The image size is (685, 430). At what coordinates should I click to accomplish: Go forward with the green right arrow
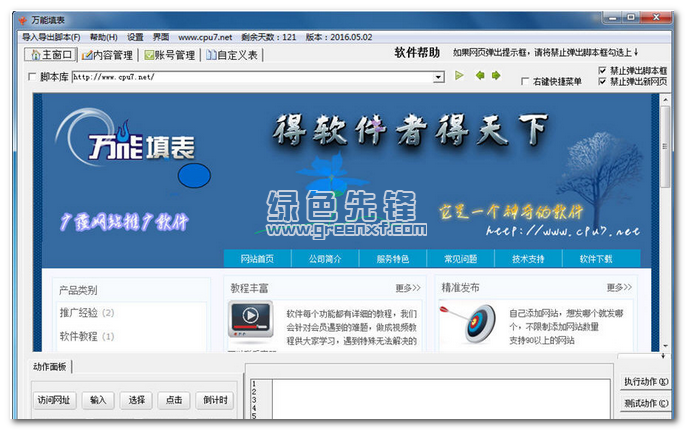point(496,76)
